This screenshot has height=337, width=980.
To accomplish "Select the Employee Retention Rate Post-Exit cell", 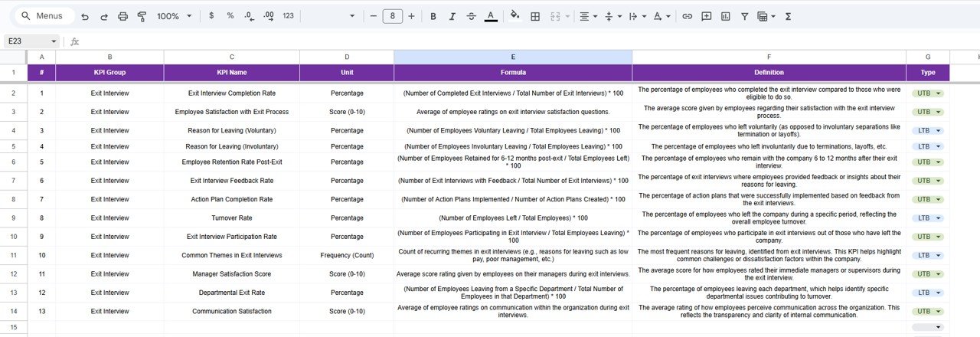I will click(232, 162).
